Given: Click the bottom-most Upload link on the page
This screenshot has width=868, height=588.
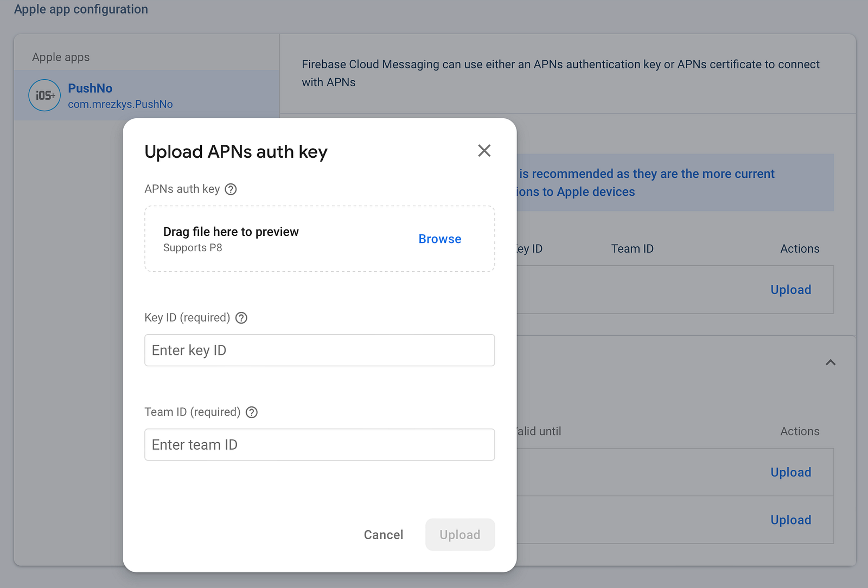Looking at the screenshot, I should coord(791,520).
